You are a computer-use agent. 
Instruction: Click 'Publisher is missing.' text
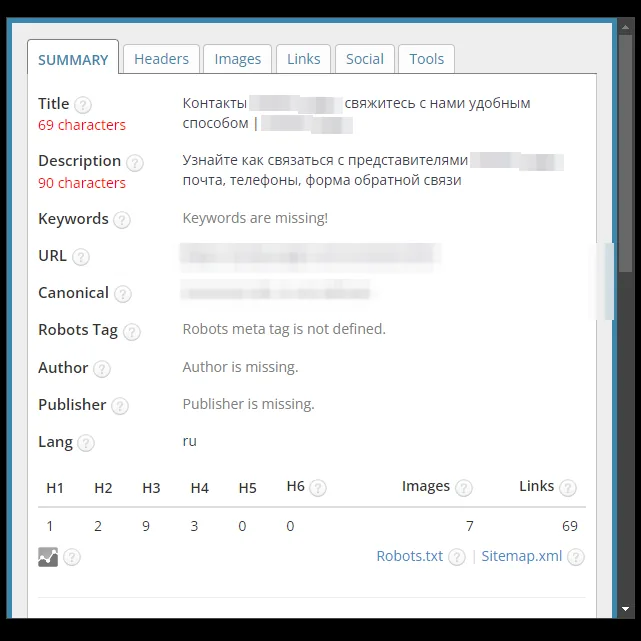249,404
